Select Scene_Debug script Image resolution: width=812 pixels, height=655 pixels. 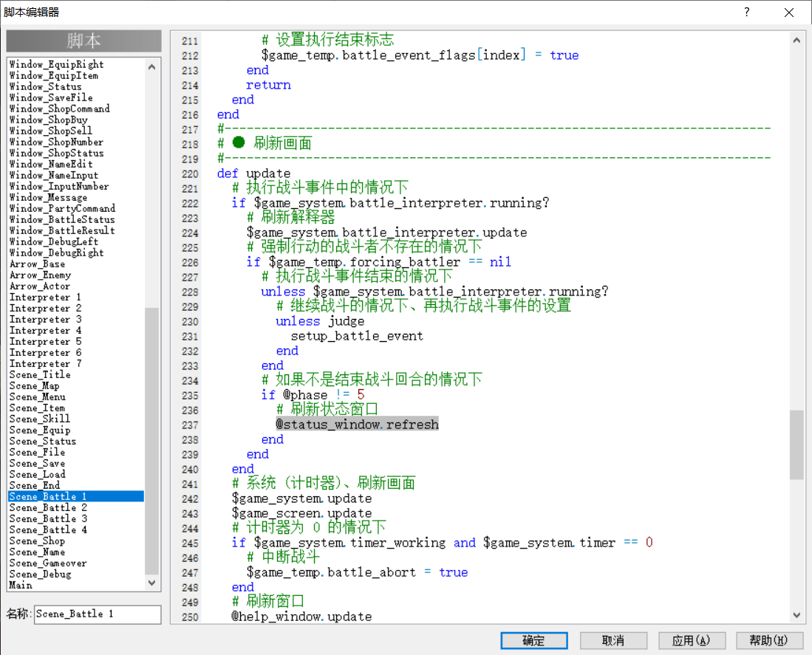76,575
